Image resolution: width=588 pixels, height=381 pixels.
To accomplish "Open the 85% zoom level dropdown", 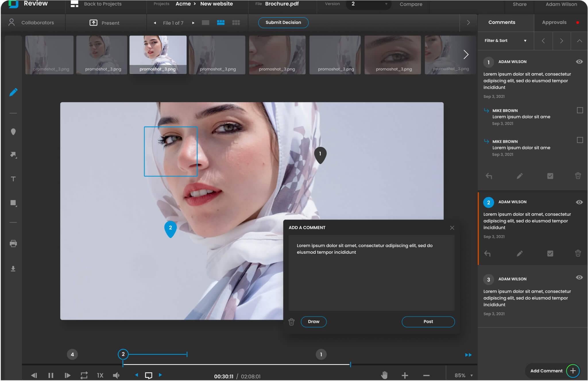I will pos(463,375).
